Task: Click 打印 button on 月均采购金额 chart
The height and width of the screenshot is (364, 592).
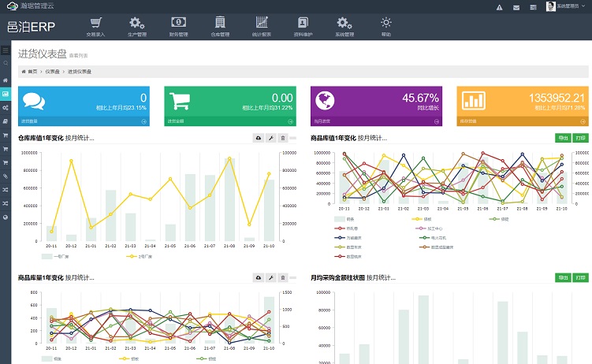Action: coord(581,278)
